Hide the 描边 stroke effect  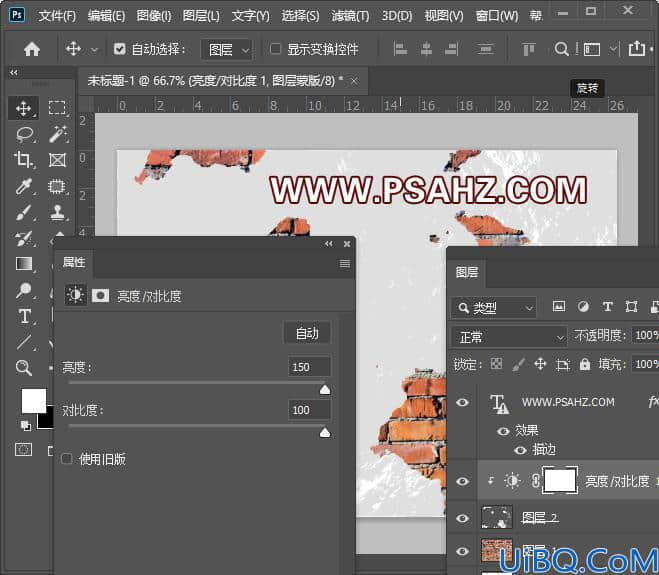point(520,450)
